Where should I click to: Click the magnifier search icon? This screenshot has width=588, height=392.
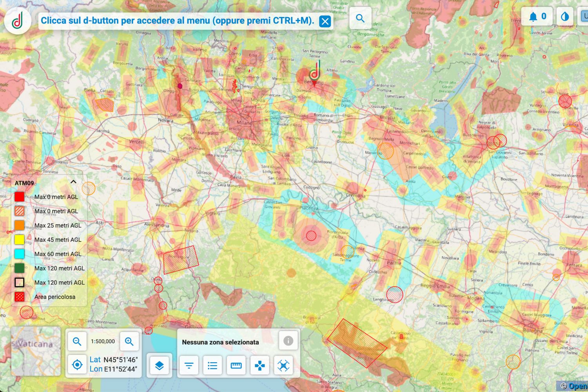pyautogui.click(x=360, y=18)
